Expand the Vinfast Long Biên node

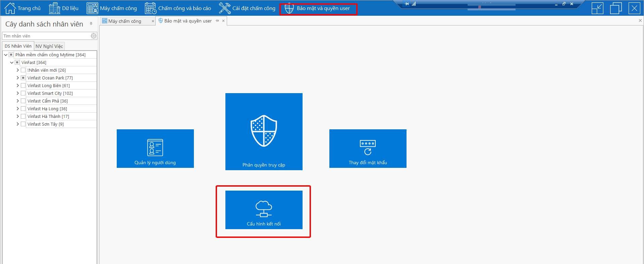(18, 86)
